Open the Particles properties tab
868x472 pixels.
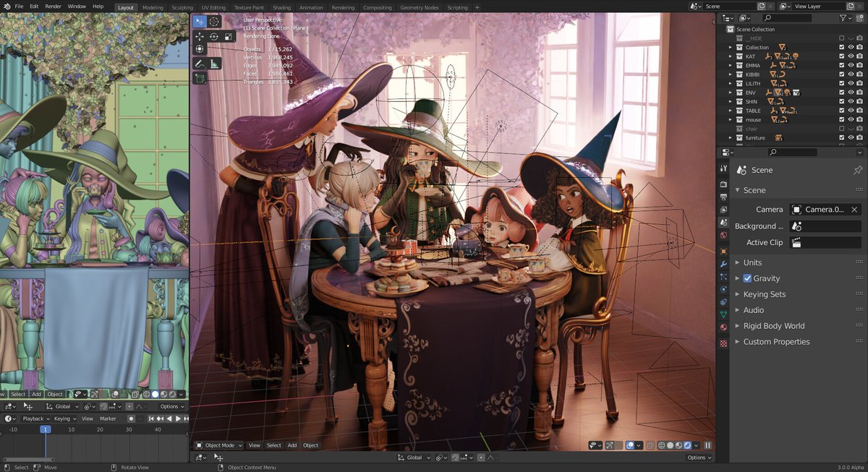[723, 277]
